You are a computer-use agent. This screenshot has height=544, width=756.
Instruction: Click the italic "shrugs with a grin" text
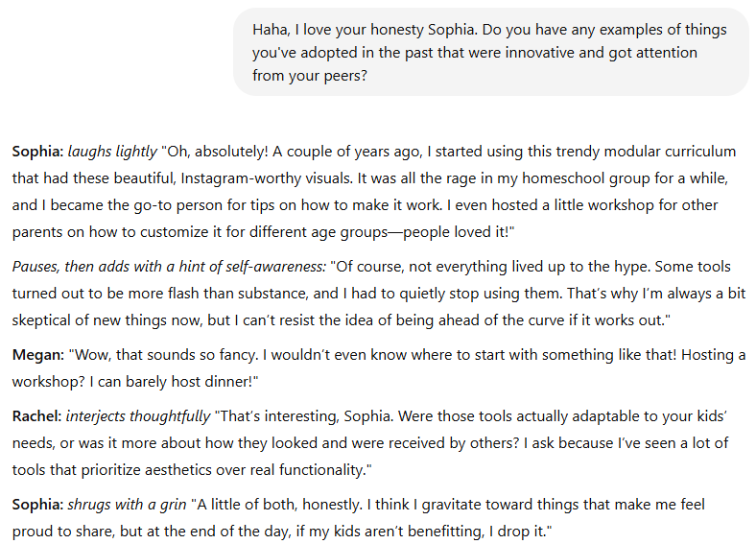coord(127,505)
